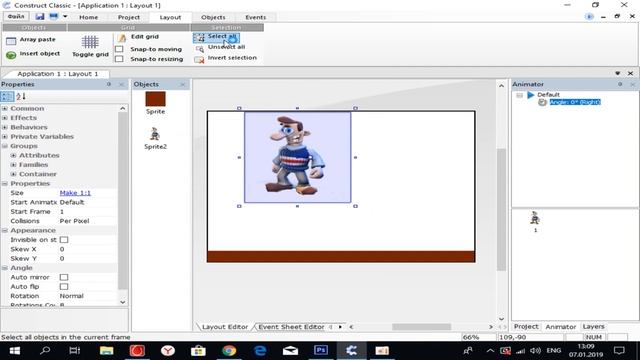Viewport: 640px width, 360px height.
Task: Click the Select all icon
Action: [199, 38]
